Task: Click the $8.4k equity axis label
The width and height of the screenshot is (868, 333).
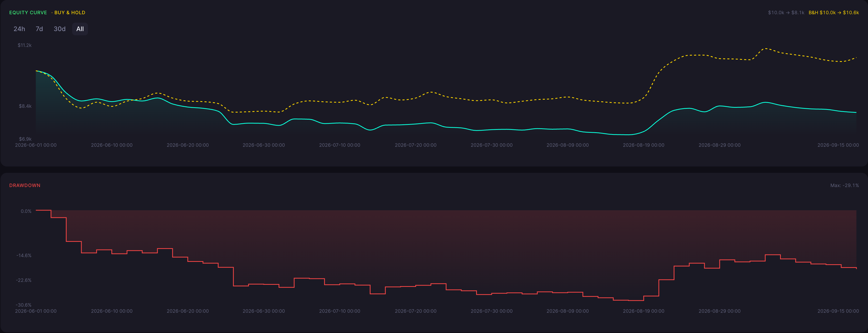Action: 25,106
